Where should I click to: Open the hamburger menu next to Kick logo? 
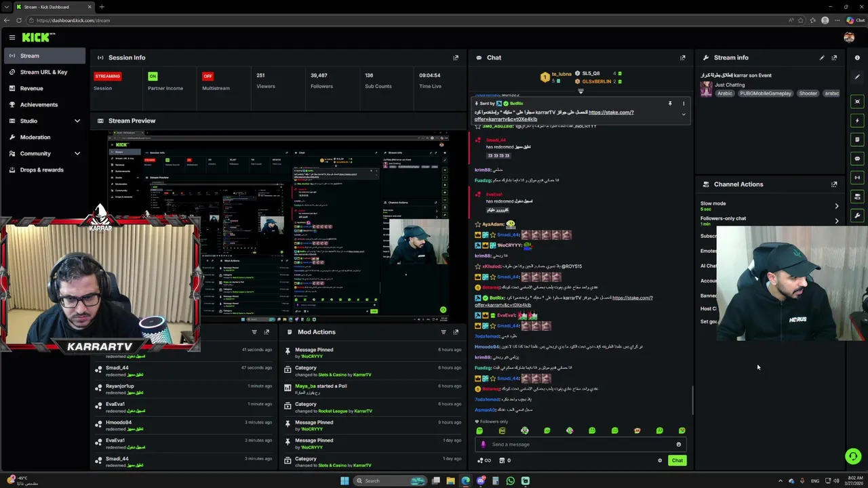[x=12, y=37]
